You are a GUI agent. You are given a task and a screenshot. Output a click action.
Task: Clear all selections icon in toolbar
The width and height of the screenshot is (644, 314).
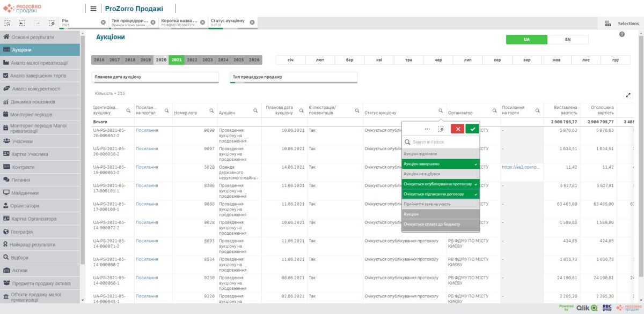[x=52, y=23]
